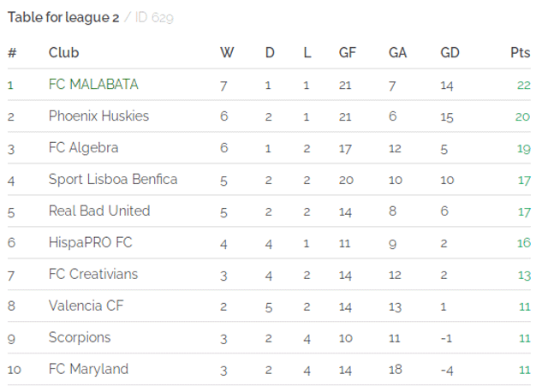This screenshot has width=548, height=392.
Task: Open the Sport Lisboa Benfica club entry
Action: (113, 179)
